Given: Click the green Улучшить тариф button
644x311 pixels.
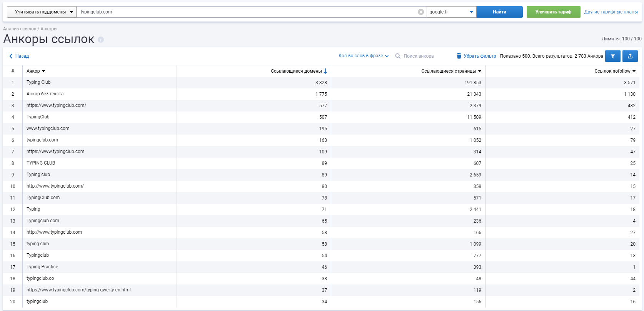Looking at the screenshot, I should (553, 12).
